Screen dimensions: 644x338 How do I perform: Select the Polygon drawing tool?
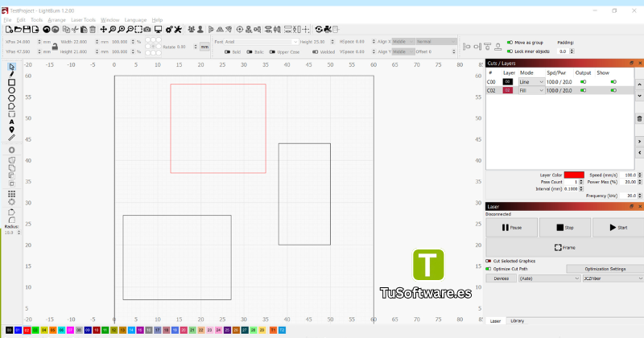[x=11, y=98]
